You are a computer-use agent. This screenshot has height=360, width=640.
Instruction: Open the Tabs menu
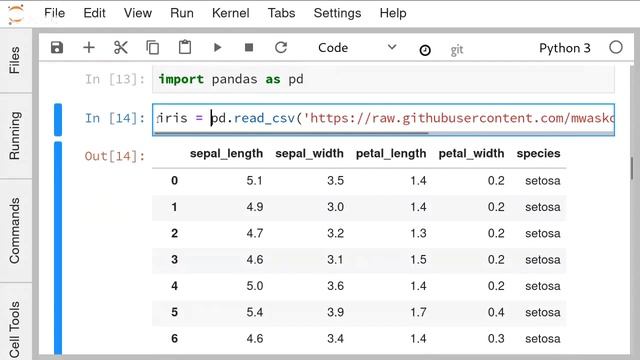[281, 13]
